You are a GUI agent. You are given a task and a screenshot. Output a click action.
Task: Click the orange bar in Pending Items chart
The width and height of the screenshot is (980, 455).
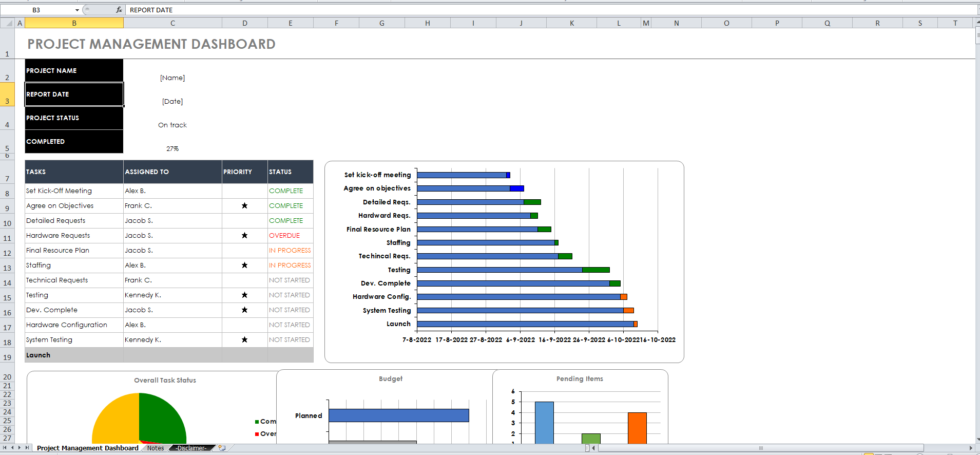pyautogui.click(x=637, y=428)
